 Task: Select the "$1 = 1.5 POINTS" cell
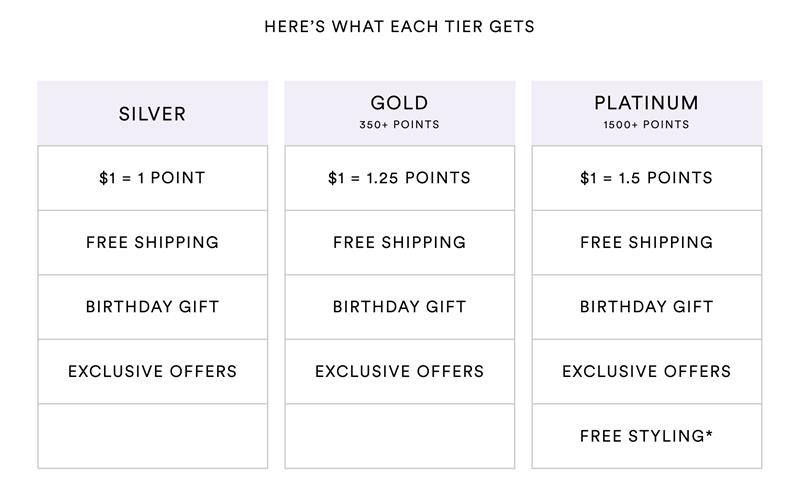[x=646, y=178]
